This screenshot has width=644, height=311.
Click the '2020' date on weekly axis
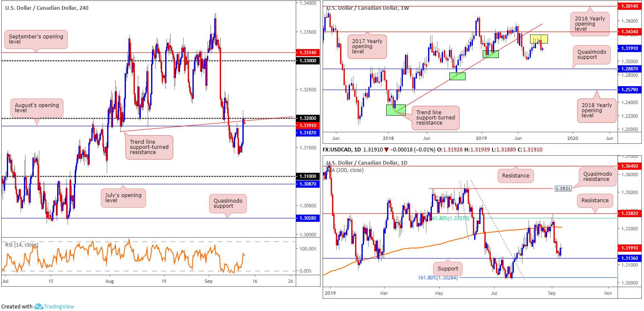(x=573, y=138)
